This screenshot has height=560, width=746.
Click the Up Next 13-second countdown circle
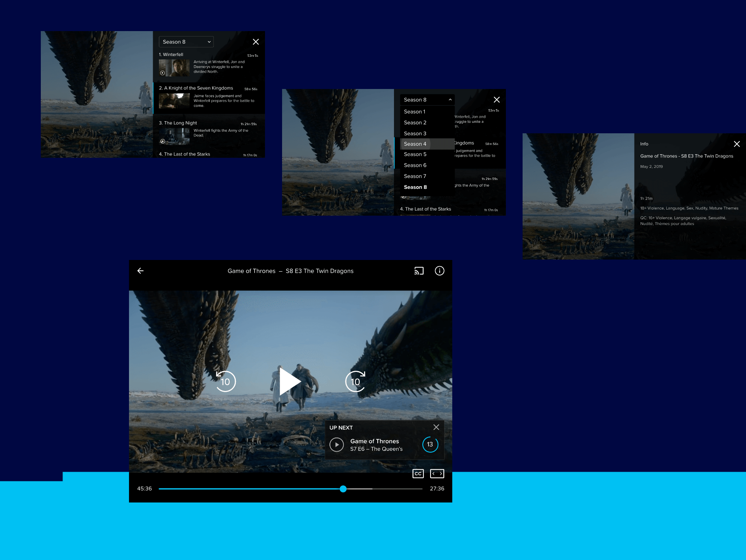430,444
